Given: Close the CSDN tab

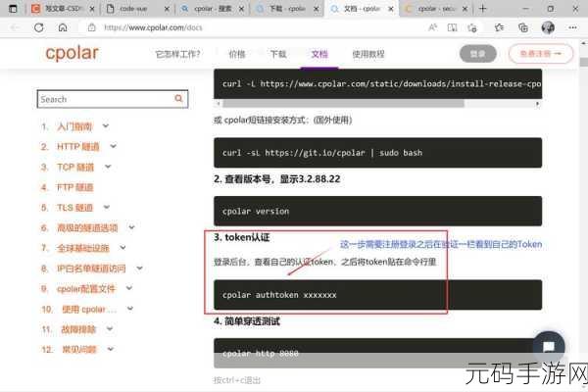Looking at the screenshot, I should (92, 9).
